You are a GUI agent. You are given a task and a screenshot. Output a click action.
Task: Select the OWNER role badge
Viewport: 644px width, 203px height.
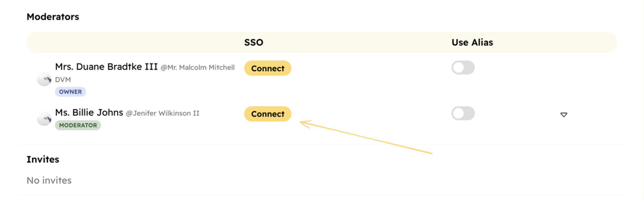(70, 92)
